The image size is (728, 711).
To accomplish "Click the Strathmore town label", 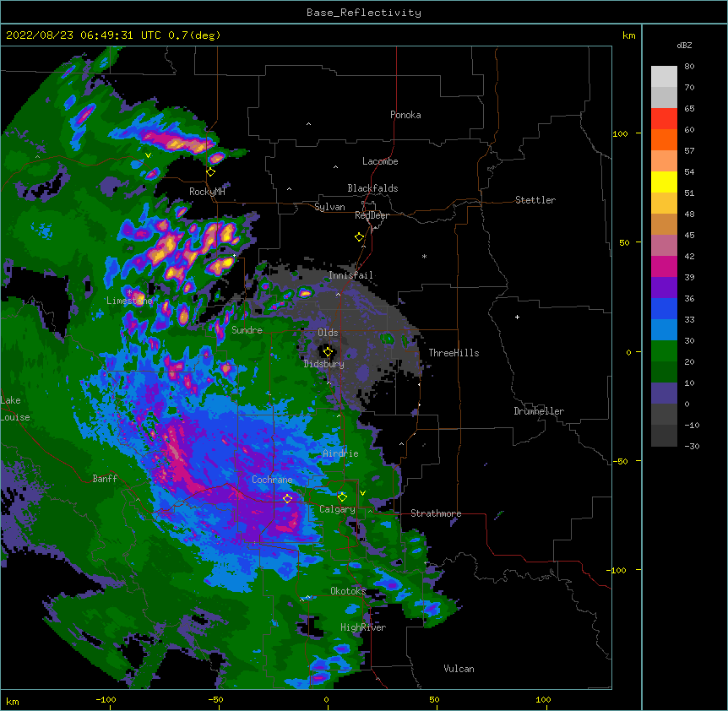I will tap(436, 513).
